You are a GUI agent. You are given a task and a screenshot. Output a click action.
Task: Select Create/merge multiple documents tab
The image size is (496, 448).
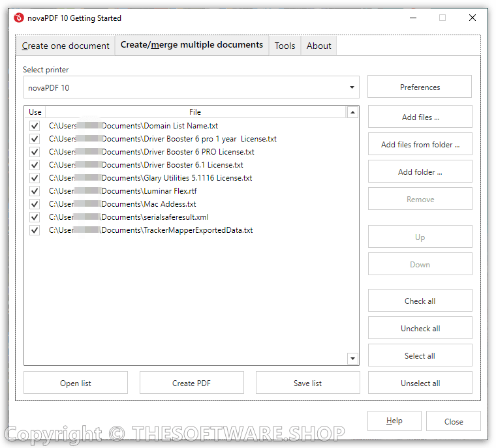(x=192, y=45)
